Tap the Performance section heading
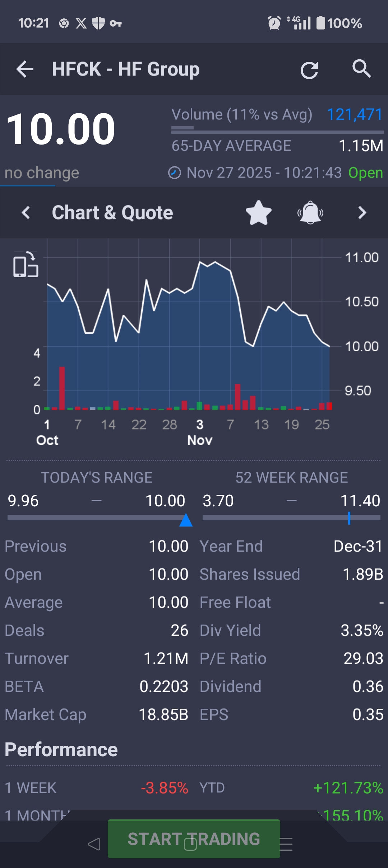The height and width of the screenshot is (868, 388). pos(61,750)
